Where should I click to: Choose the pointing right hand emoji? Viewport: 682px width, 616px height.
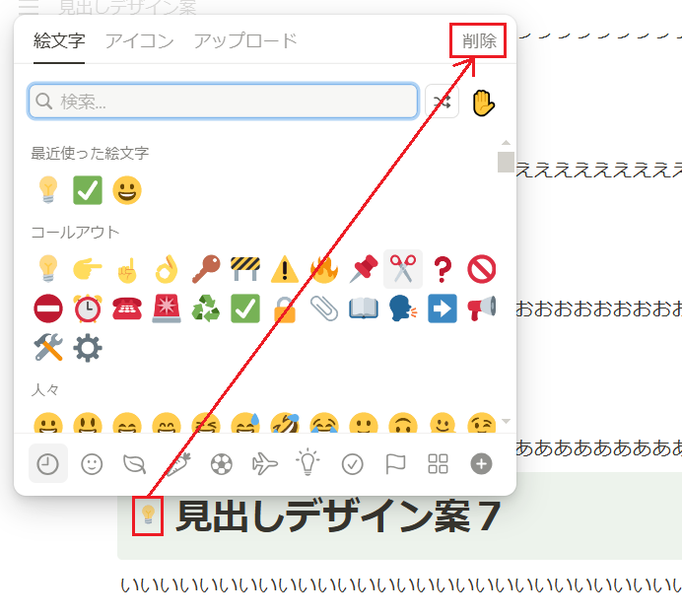[88, 269]
